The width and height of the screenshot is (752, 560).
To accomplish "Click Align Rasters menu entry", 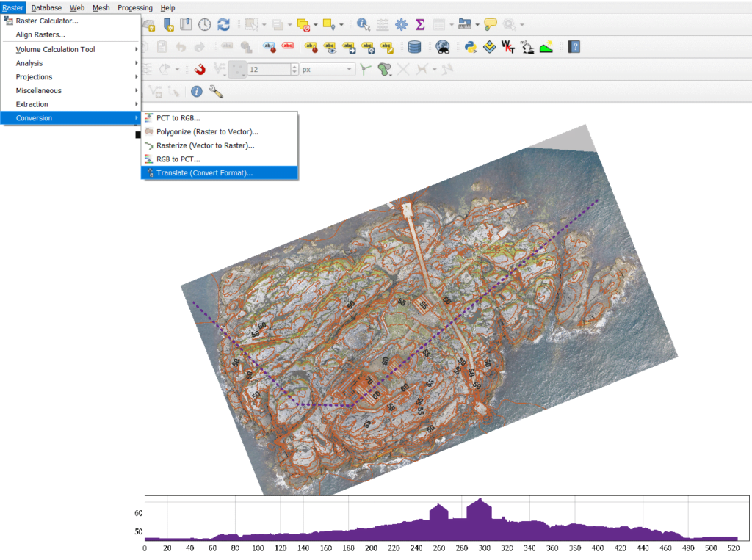I will [x=40, y=34].
